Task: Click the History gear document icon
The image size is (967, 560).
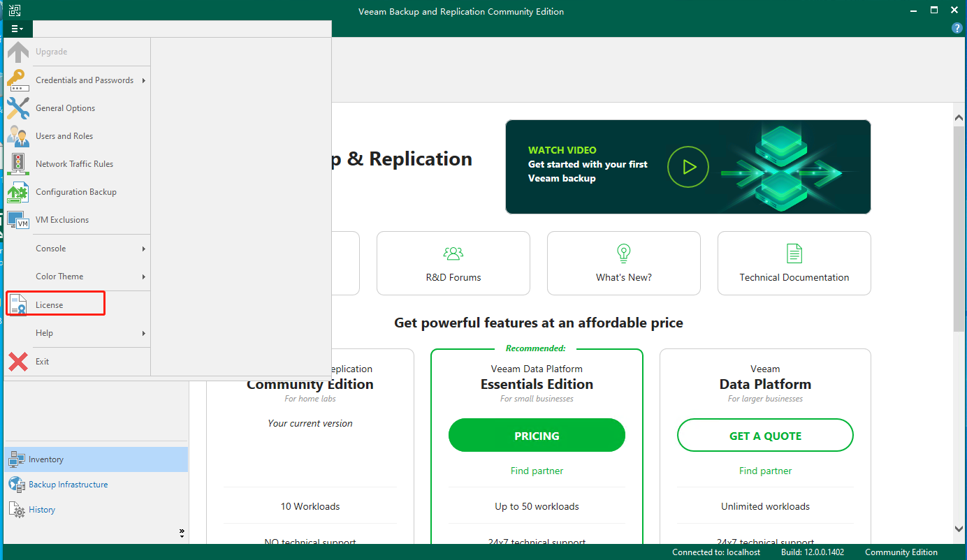Action: click(17, 510)
